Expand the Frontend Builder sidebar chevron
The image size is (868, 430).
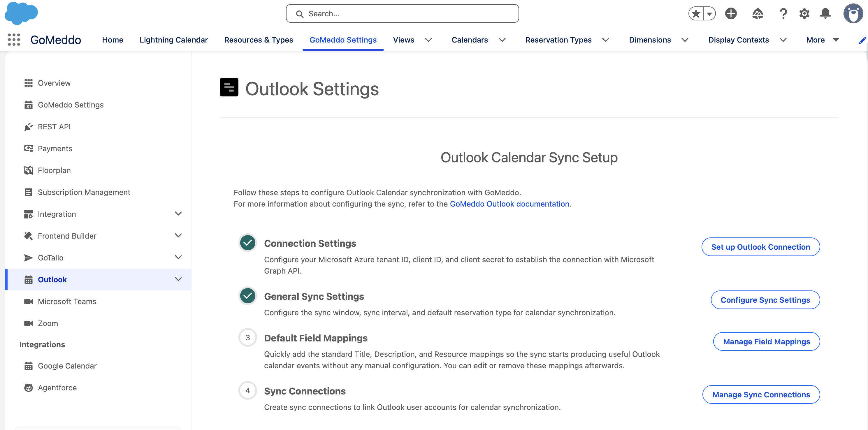pos(178,236)
